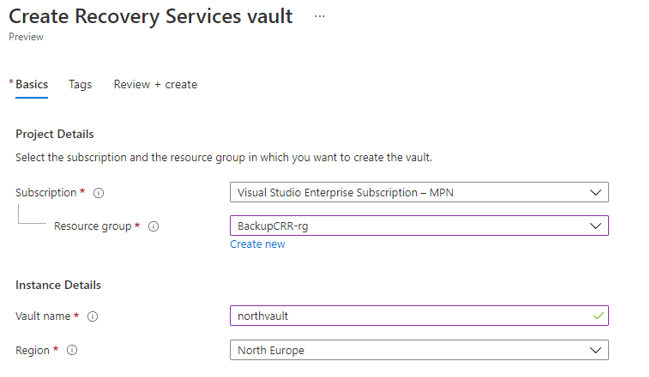This screenshot has width=649, height=377.
Task: Expand the Region dropdown chevron
Action: pyautogui.click(x=595, y=350)
